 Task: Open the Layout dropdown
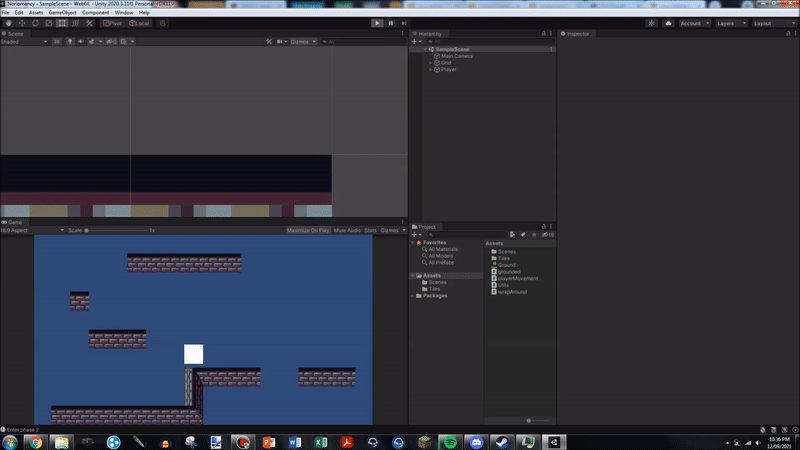771,23
